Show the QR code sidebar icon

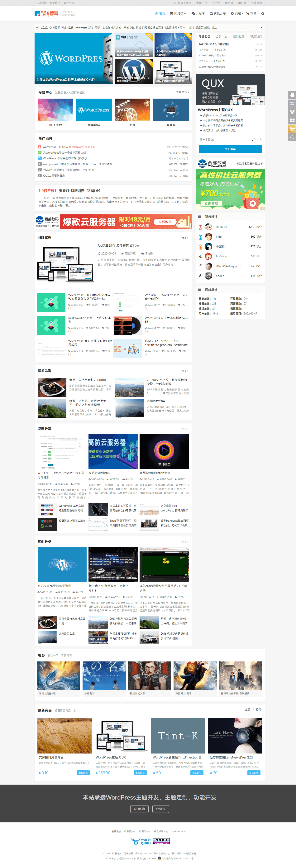292,103
